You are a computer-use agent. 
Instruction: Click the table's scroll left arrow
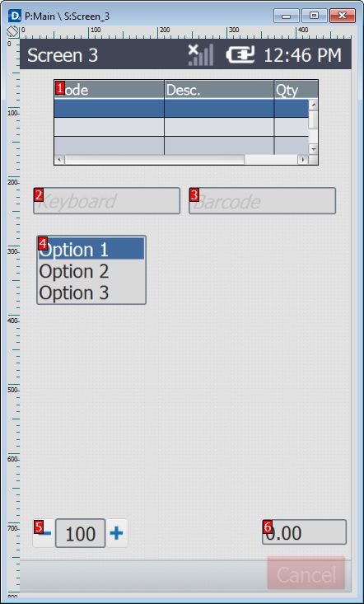pos(59,160)
